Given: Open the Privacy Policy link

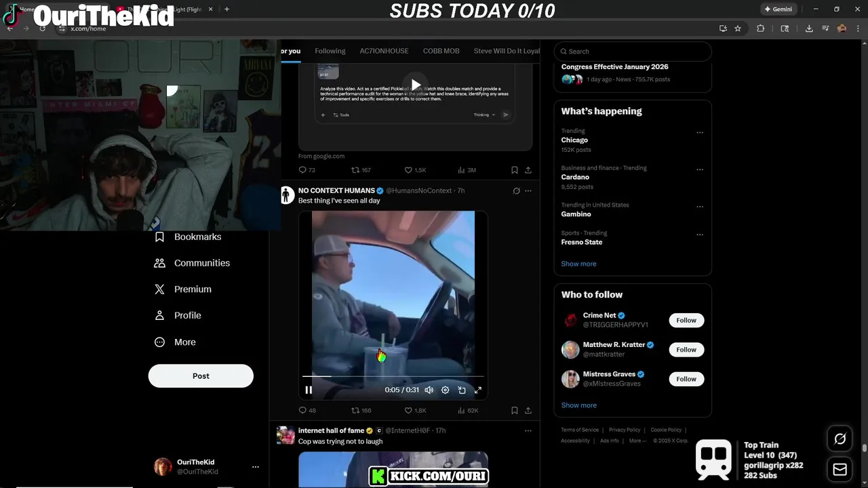Looking at the screenshot, I should pyautogui.click(x=625, y=430).
